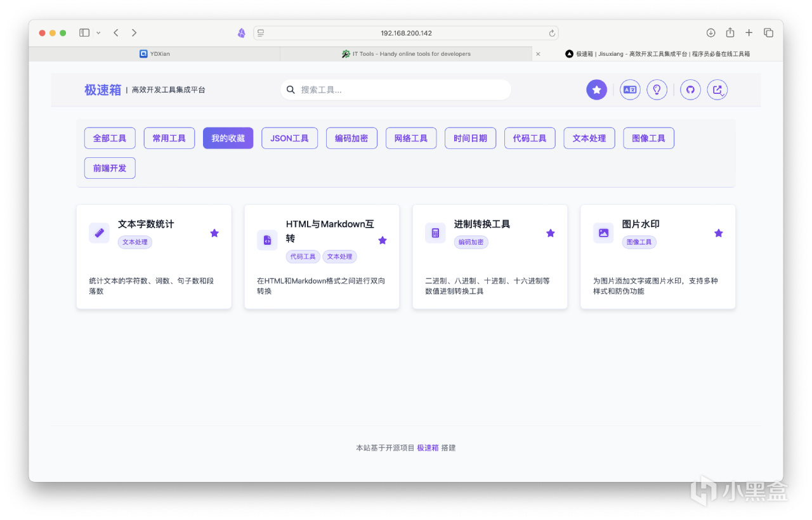
Task: Unfavorite HTML与Markdown互转 using its star
Action: click(x=383, y=240)
